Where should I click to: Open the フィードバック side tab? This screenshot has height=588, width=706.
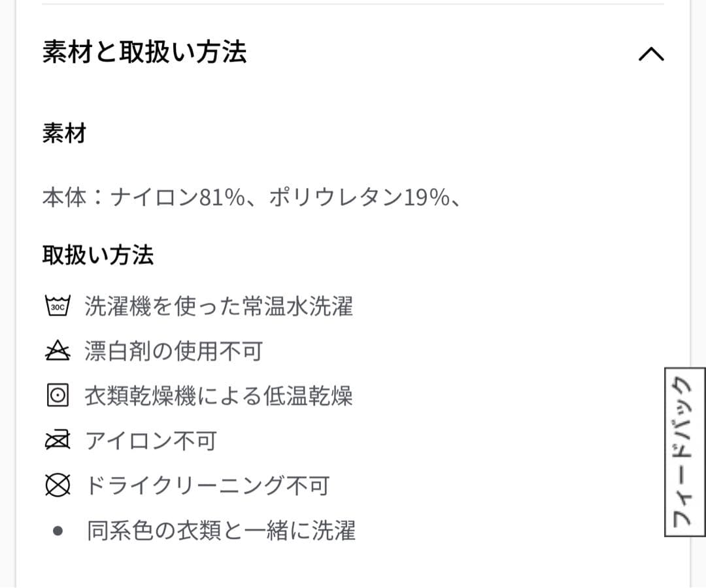click(684, 451)
